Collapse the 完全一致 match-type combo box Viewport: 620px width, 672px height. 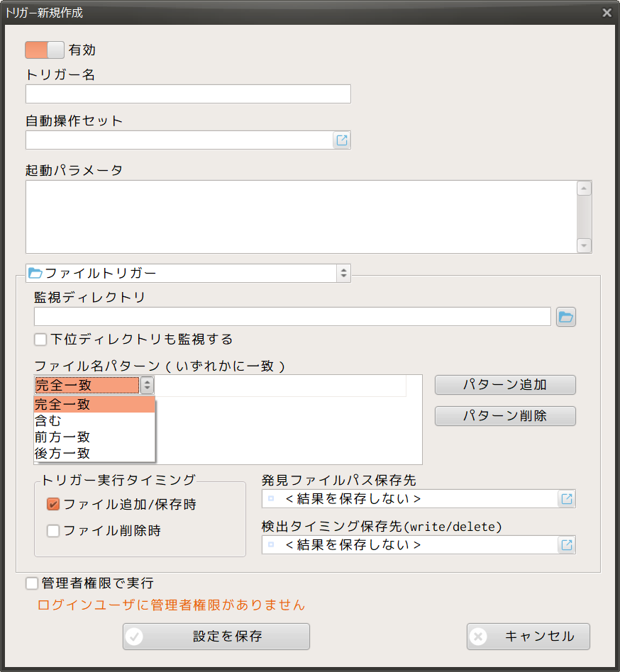[147, 385]
